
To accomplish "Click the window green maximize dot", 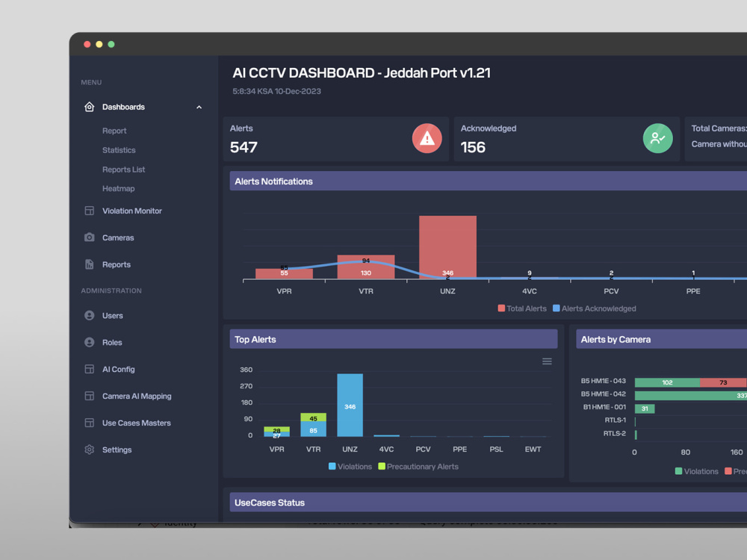I will (111, 44).
